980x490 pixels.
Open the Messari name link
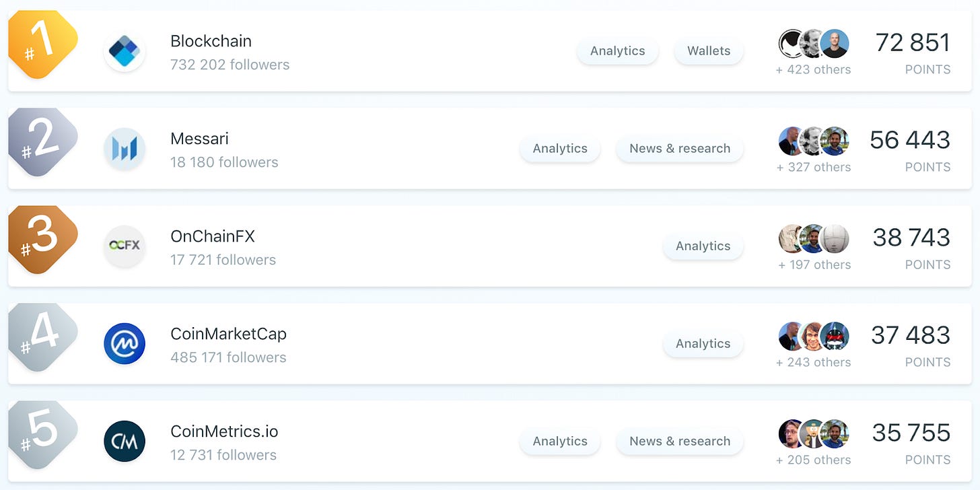[x=199, y=139]
